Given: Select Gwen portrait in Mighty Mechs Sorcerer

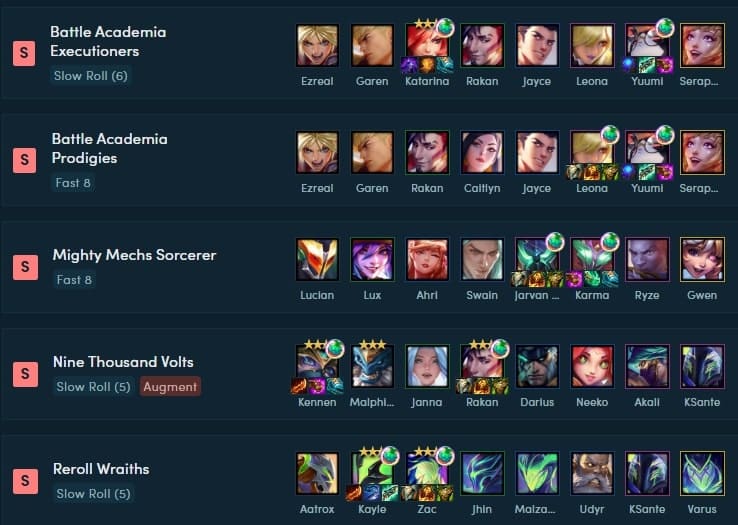Looking at the screenshot, I should [x=702, y=259].
